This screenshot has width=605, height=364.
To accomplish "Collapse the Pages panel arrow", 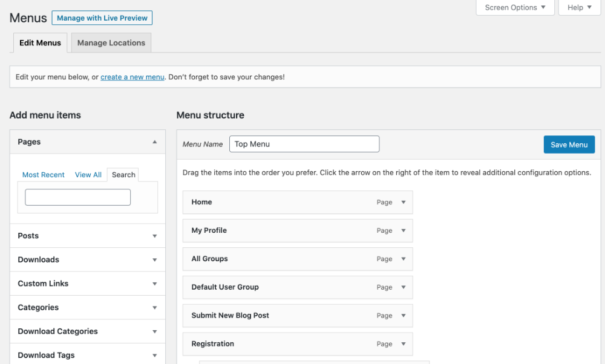I will 154,142.
